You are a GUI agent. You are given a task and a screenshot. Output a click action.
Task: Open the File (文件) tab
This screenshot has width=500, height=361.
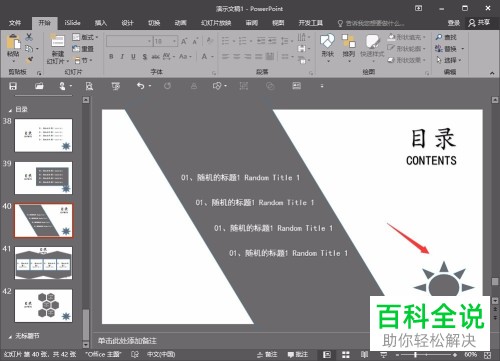pyautogui.click(x=15, y=23)
